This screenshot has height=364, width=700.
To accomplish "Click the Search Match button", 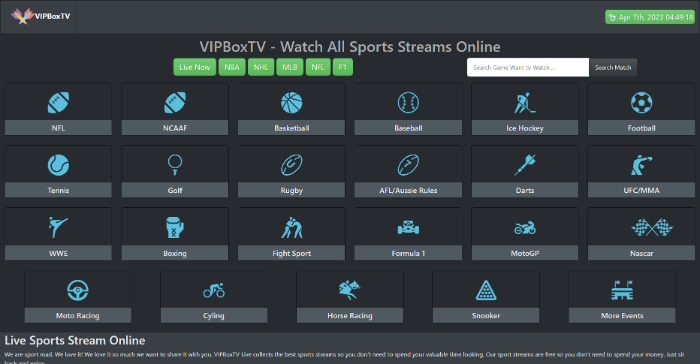I will (x=613, y=67).
